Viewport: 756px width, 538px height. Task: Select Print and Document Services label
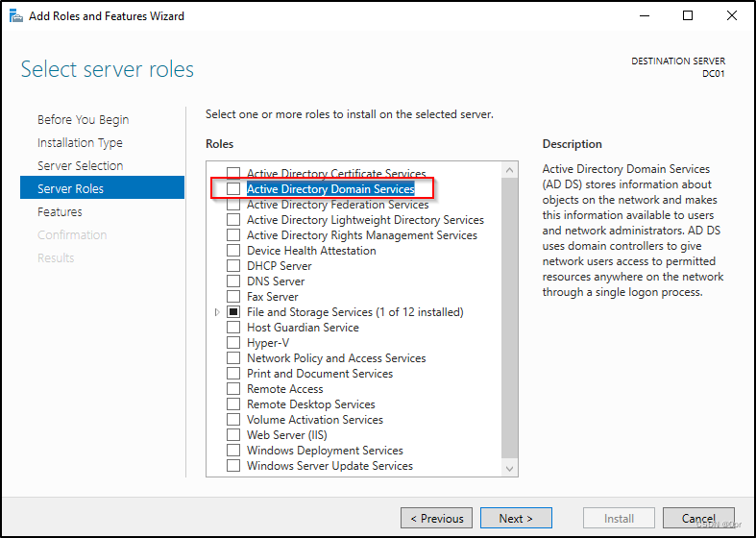tap(320, 374)
